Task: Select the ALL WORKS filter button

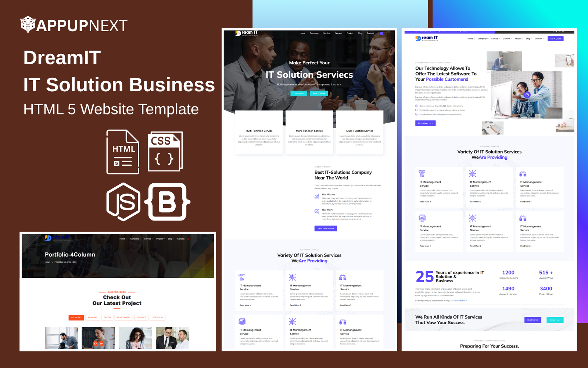Action: (76, 317)
